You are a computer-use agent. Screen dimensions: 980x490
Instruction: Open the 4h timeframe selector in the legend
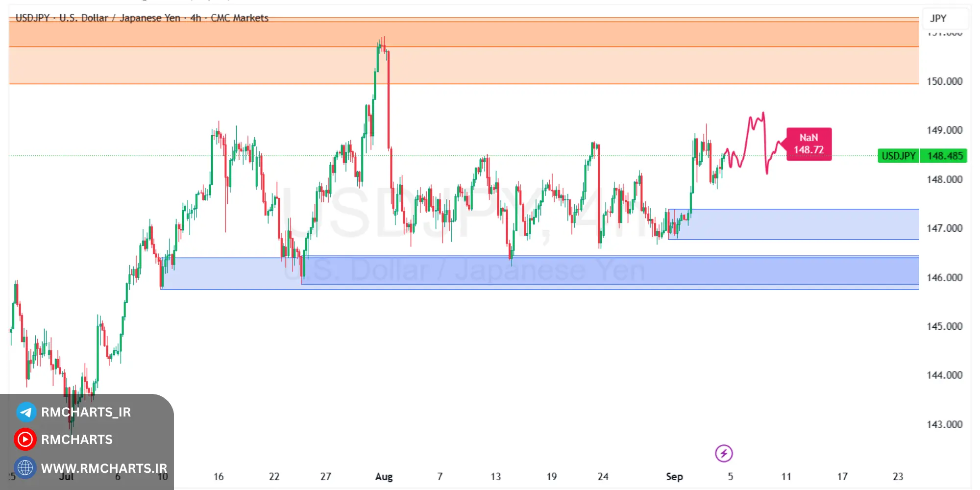pos(196,18)
